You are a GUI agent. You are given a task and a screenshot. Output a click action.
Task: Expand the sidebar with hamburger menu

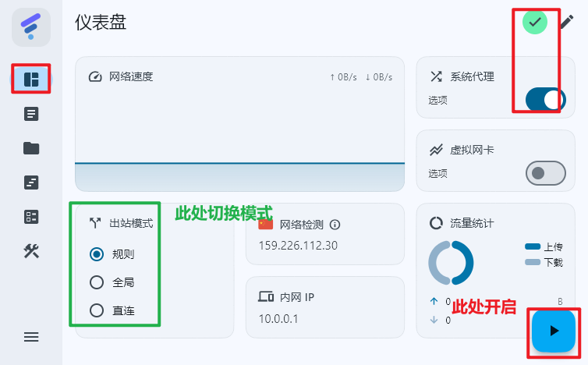pos(31,337)
